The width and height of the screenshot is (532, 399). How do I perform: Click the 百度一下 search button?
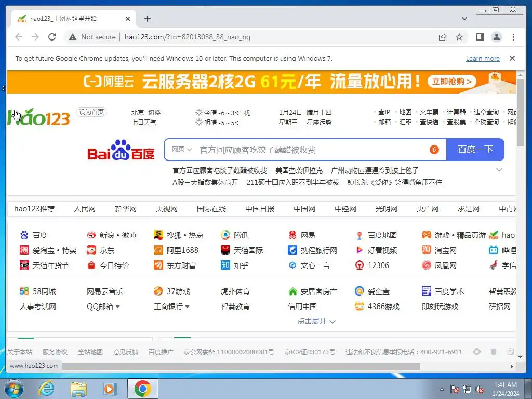tap(475, 150)
